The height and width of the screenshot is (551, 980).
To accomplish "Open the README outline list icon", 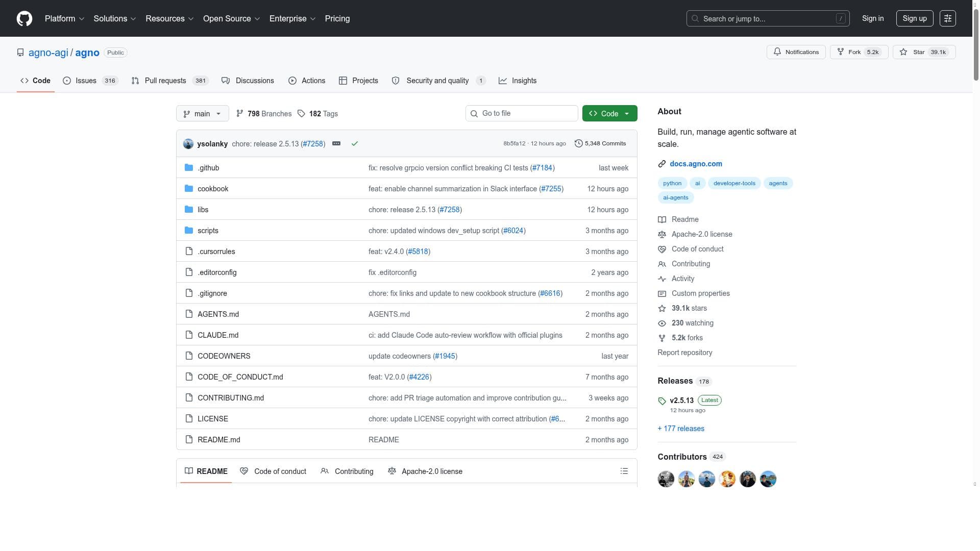I will (x=624, y=471).
